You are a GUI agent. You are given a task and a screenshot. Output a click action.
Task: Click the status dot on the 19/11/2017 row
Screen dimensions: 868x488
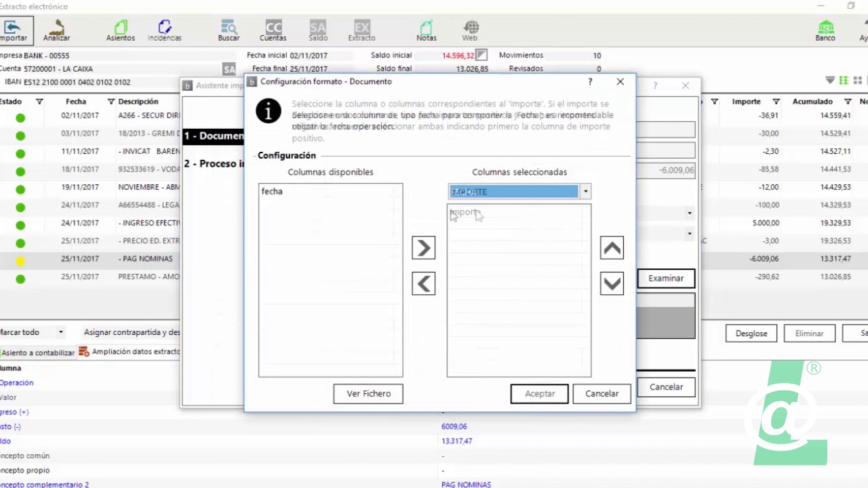20,190
